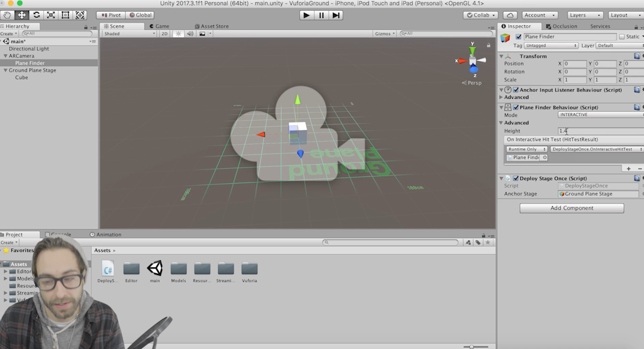Select the Vuforia folder asset
Image resolution: width=644 pixels, height=349 pixels.
(x=249, y=271)
